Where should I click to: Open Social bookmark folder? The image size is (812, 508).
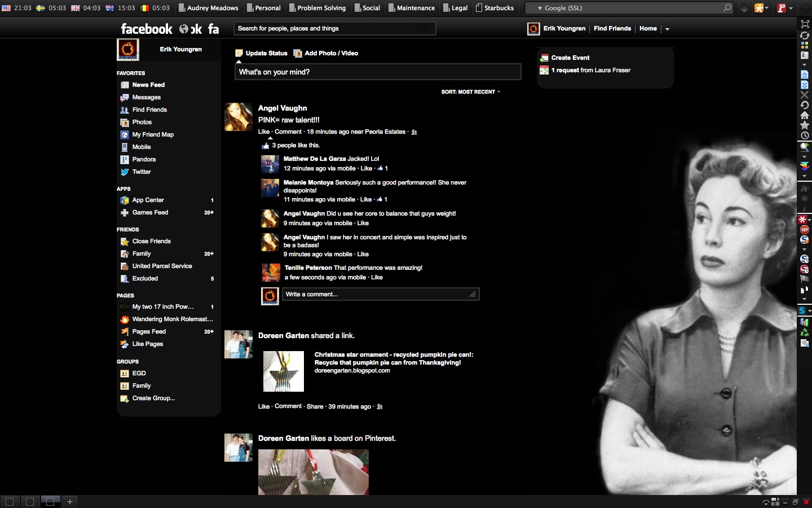pyautogui.click(x=367, y=8)
